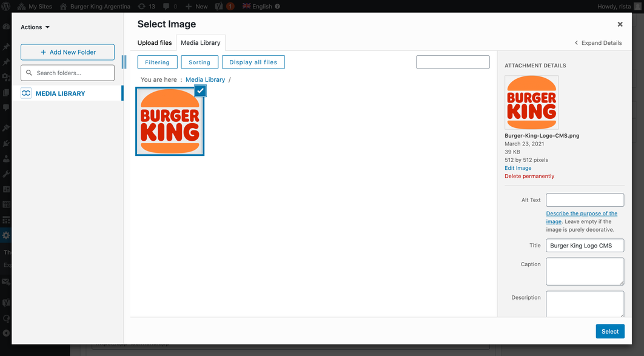Click the folder panel resize handle
The image size is (644, 356).
coord(124,62)
